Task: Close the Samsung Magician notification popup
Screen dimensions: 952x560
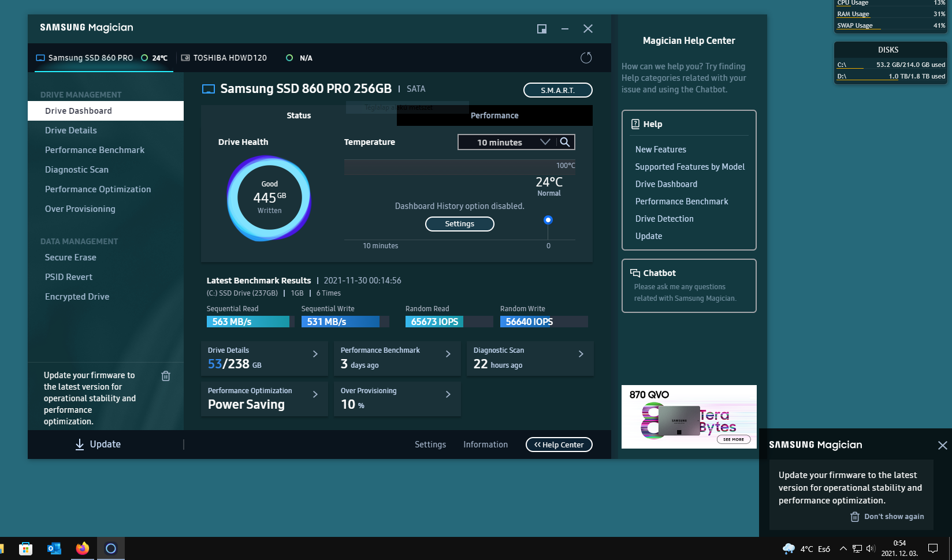Action: click(x=942, y=445)
